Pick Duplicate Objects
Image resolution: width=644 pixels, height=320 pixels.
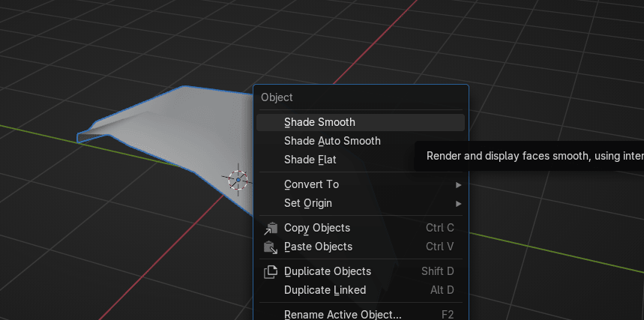[328, 271]
